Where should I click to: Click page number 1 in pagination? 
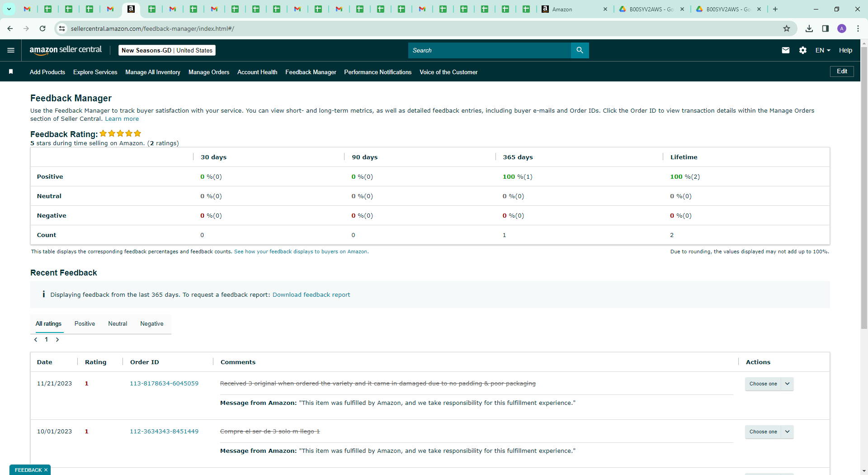46,340
